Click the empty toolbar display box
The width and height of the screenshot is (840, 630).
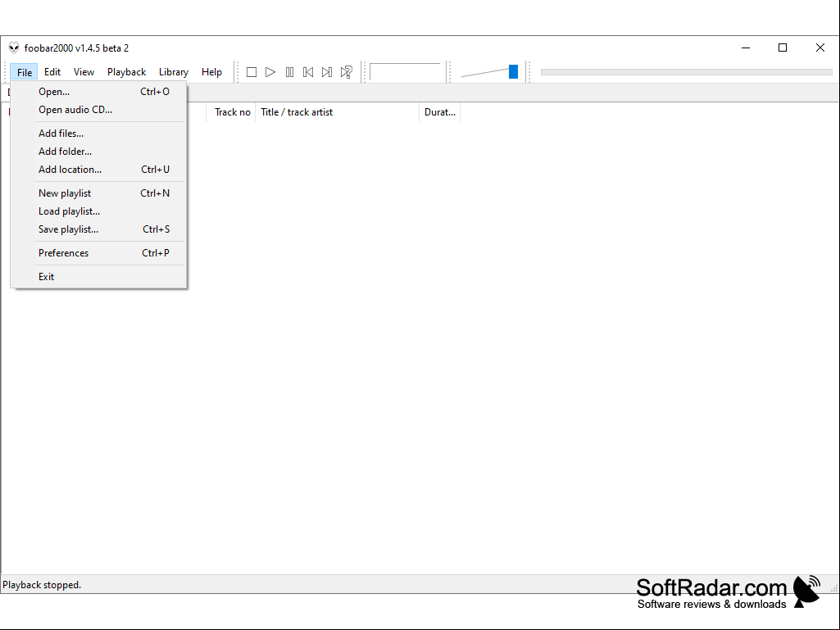(x=405, y=72)
